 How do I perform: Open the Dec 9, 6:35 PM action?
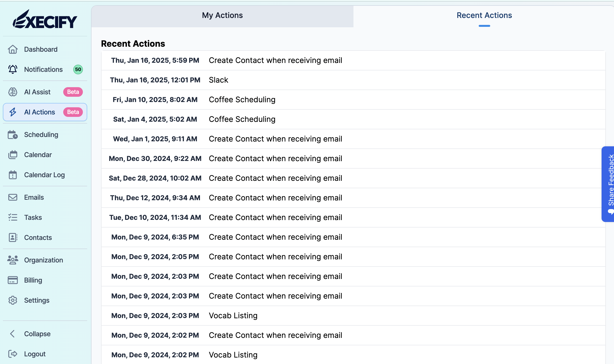(x=353, y=237)
